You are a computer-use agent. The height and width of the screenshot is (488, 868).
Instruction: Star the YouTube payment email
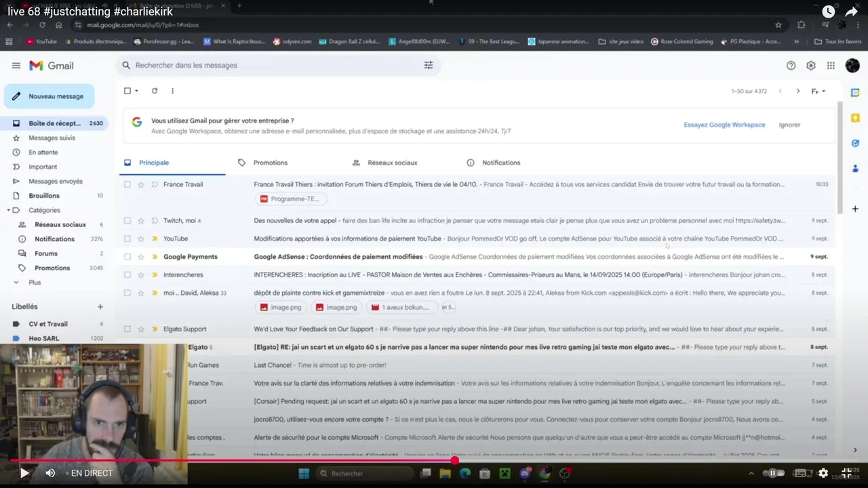[x=141, y=239]
